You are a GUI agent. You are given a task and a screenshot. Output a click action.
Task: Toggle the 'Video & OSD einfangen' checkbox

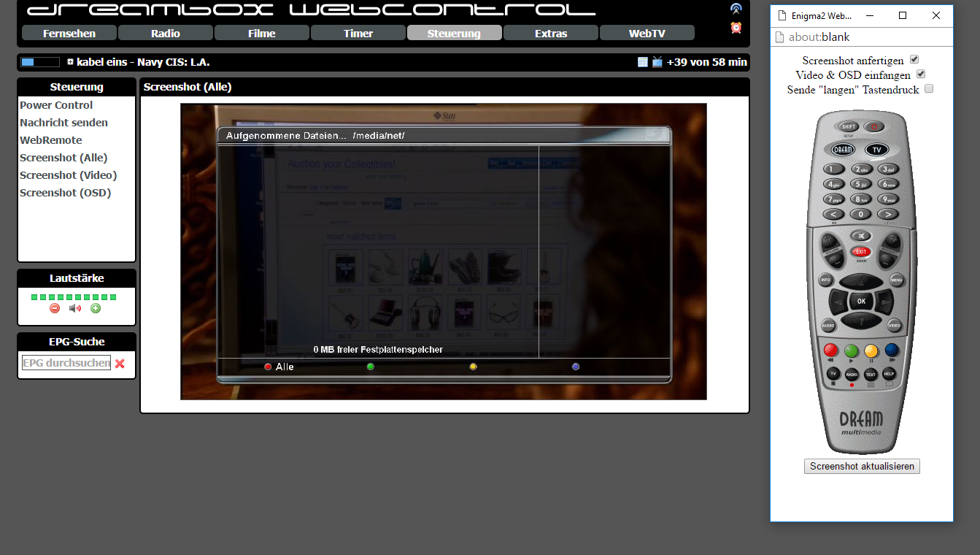[x=921, y=74]
